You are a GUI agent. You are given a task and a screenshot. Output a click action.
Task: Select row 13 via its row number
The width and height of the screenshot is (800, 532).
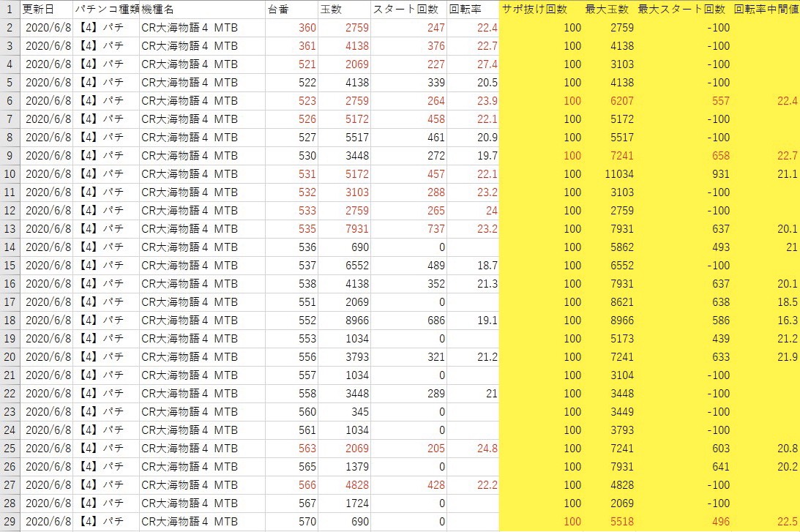10,229
